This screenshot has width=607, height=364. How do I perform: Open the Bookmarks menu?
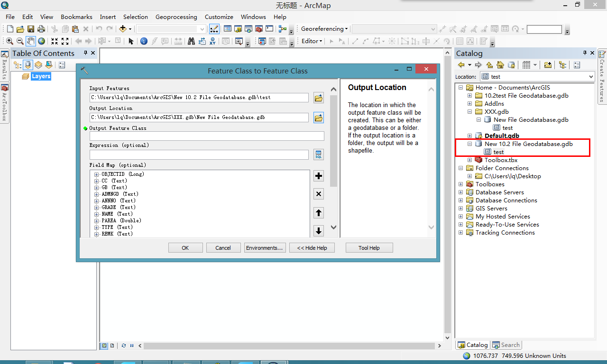tap(76, 17)
